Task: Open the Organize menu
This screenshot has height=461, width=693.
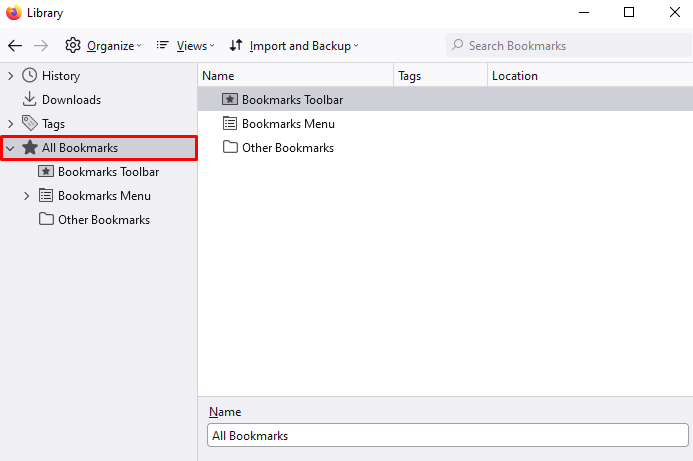Action: point(103,46)
